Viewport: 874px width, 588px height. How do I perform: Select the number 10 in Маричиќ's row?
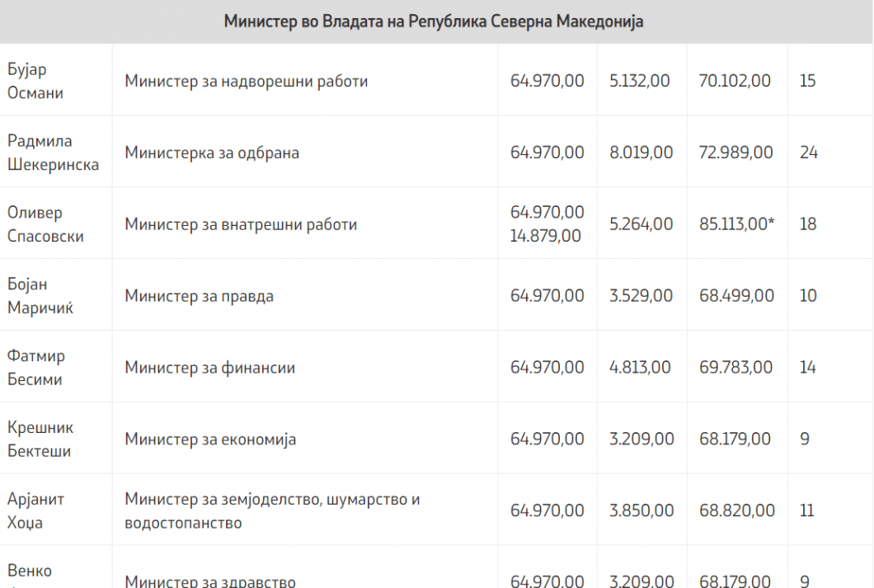808,295
